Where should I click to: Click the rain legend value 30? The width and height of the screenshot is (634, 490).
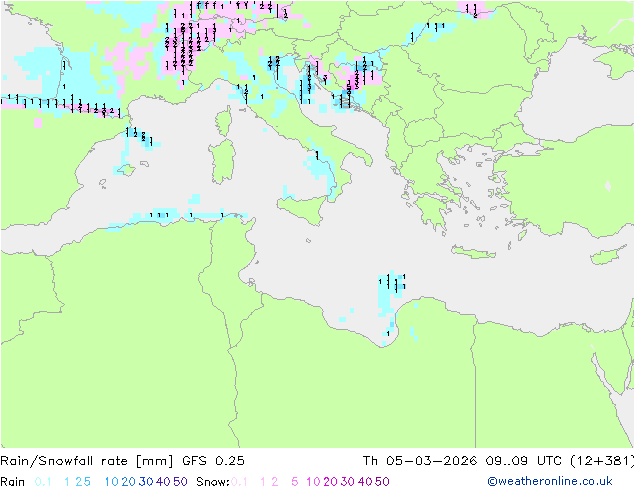[146, 482]
